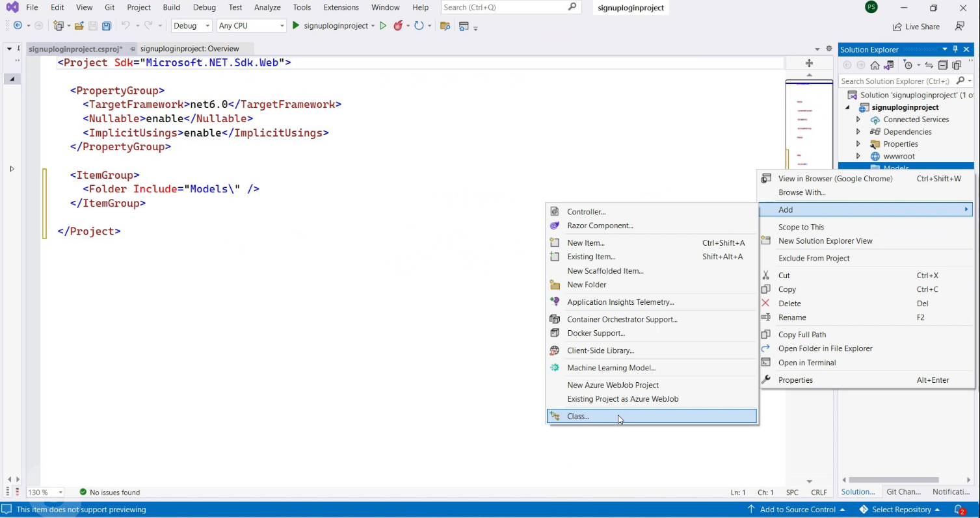The image size is (980, 518).
Task: Toggle pin on signuploginproject.csproj tab
Action: click(133, 49)
